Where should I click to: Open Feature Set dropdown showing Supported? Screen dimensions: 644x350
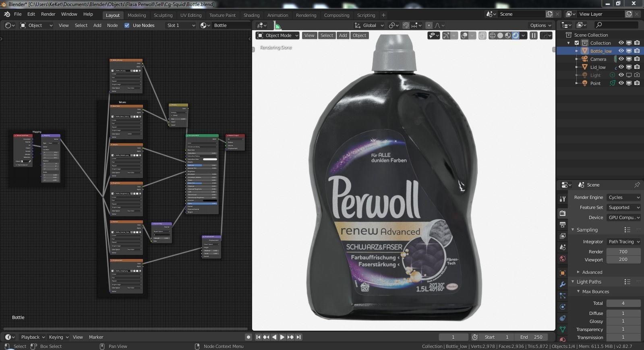623,207
